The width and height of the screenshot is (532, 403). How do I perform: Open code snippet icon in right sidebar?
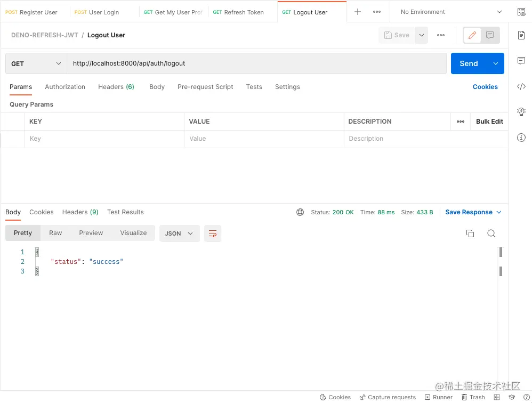[521, 86]
